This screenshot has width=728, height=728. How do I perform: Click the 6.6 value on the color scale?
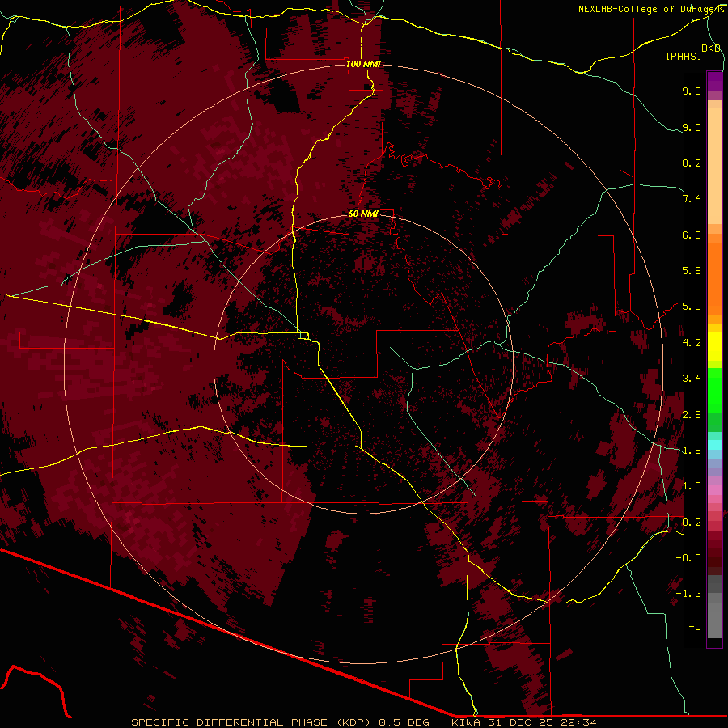(x=692, y=235)
